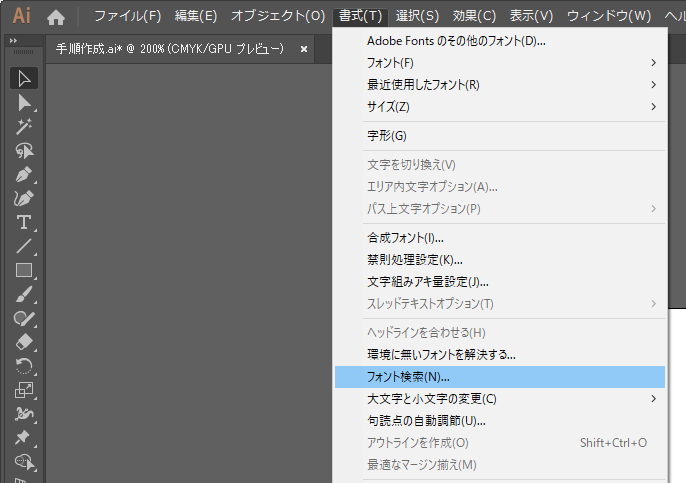
Task: Open 最近使用したフォント(R) submenu entry
Action: tap(500, 85)
